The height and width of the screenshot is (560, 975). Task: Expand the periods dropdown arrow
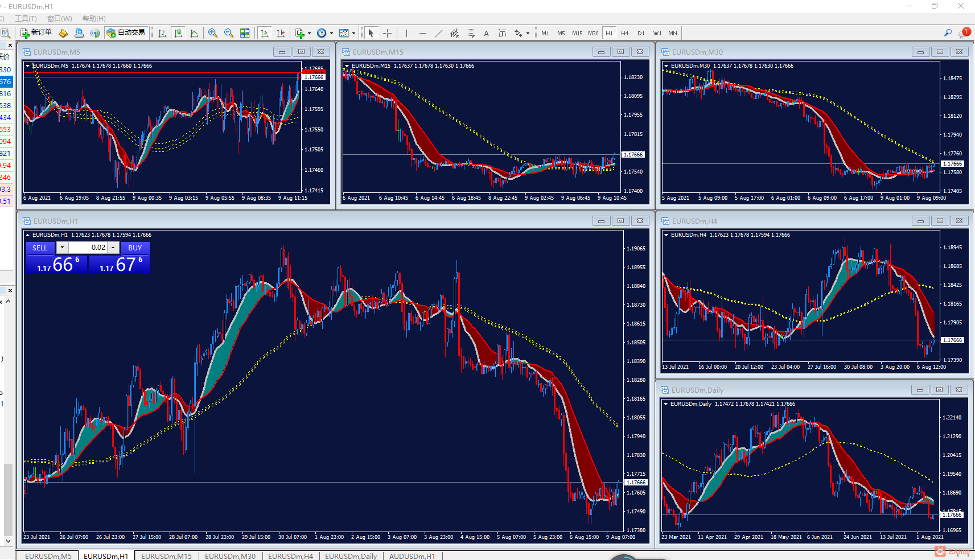(x=331, y=33)
